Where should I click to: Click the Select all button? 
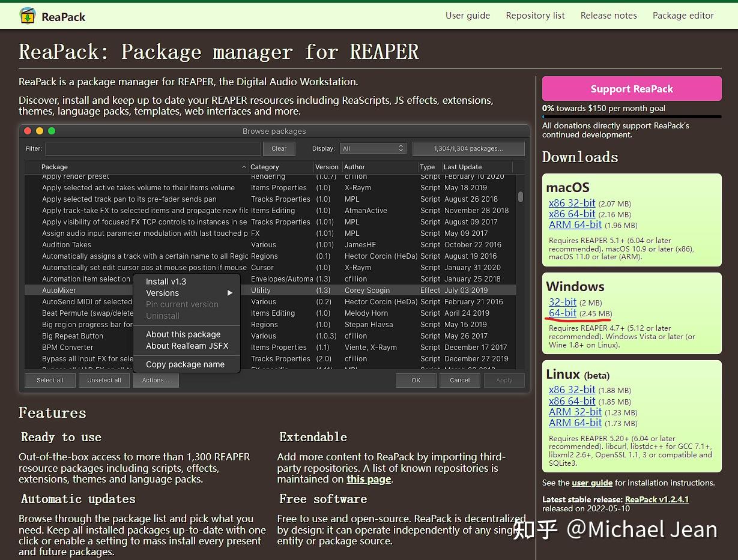pos(50,380)
